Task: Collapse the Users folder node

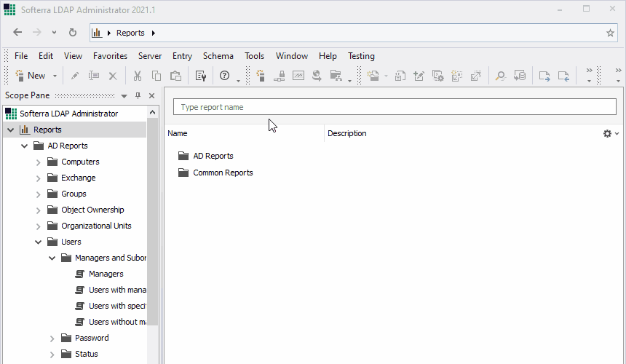Action: point(39,242)
